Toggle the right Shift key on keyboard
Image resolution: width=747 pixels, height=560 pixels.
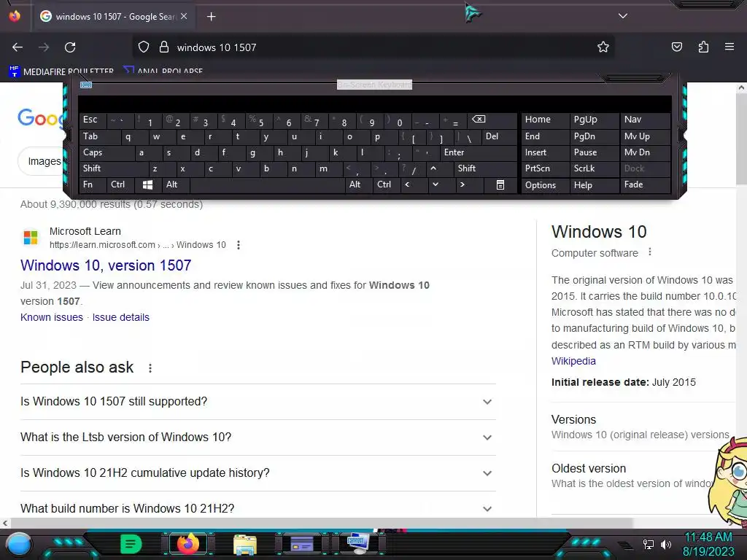click(x=485, y=168)
